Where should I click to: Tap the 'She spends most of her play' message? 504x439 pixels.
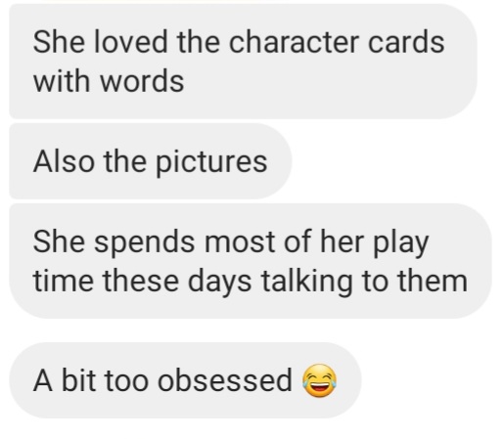click(x=251, y=261)
